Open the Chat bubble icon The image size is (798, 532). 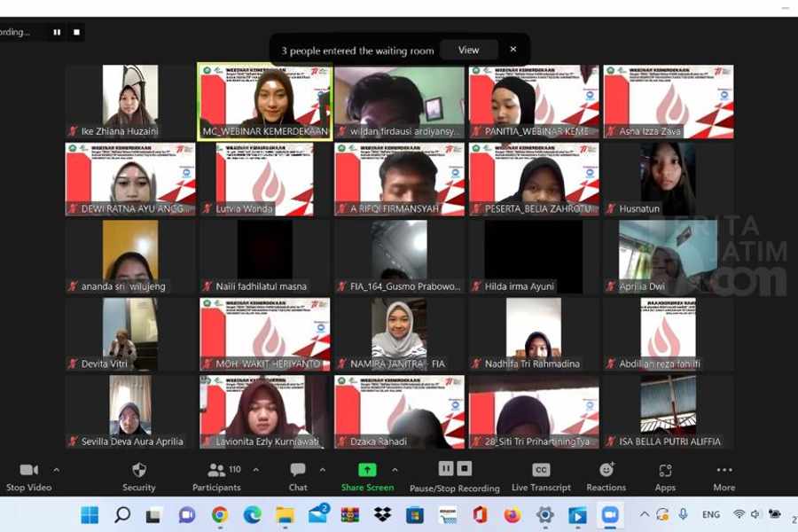pos(298,469)
